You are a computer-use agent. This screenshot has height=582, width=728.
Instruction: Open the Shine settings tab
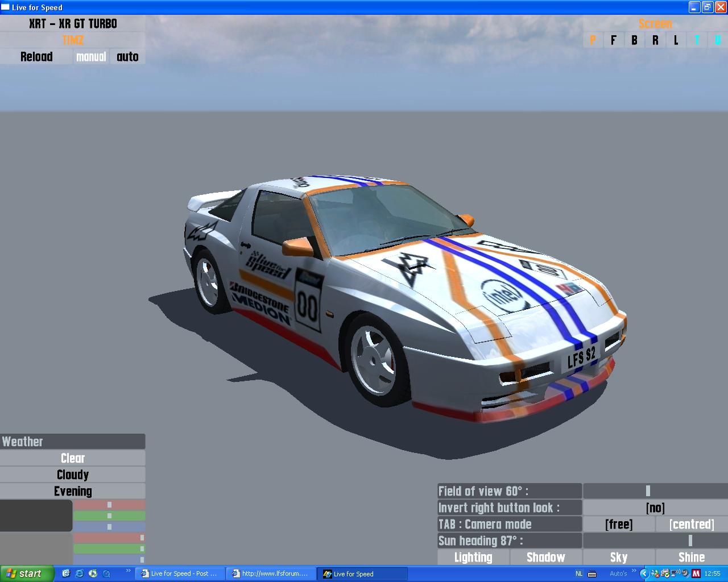tap(692, 557)
